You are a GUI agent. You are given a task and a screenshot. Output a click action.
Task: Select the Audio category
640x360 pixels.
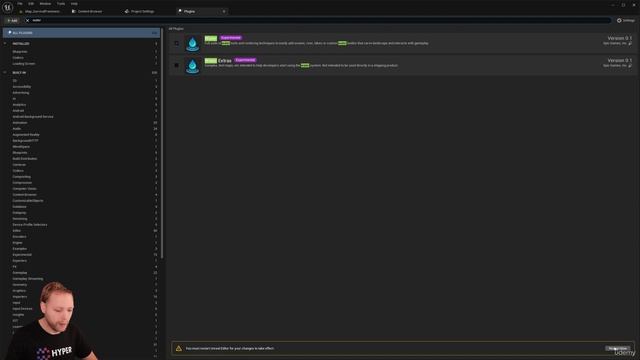[x=17, y=129]
